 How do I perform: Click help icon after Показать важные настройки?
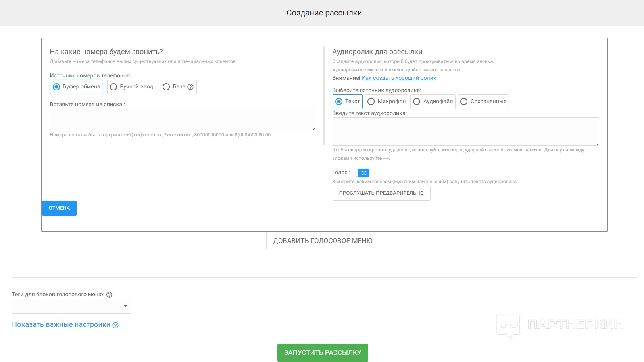click(x=115, y=325)
